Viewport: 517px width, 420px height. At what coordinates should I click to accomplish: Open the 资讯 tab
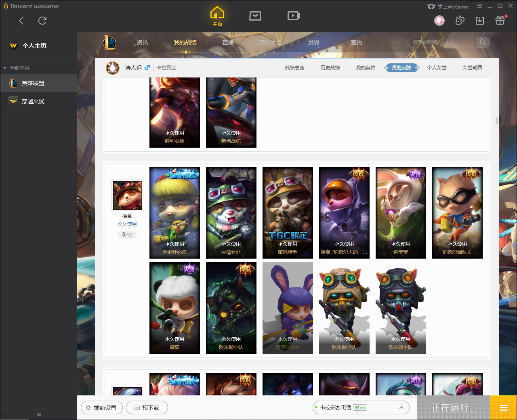(x=142, y=42)
